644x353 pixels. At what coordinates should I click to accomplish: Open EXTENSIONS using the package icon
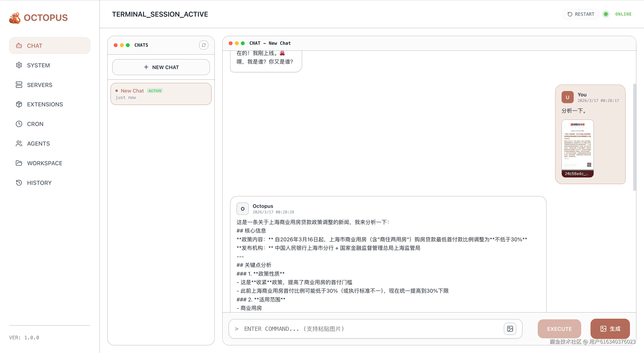click(19, 104)
